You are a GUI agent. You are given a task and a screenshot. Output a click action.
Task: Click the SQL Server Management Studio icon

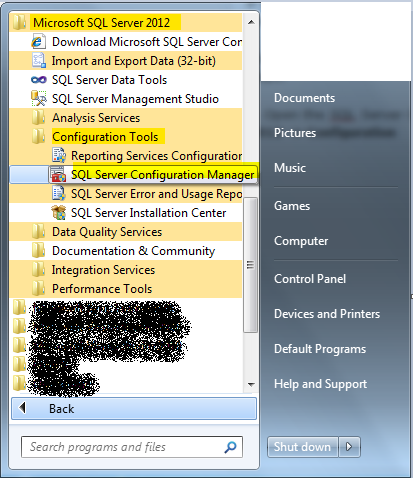[x=38, y=99]
